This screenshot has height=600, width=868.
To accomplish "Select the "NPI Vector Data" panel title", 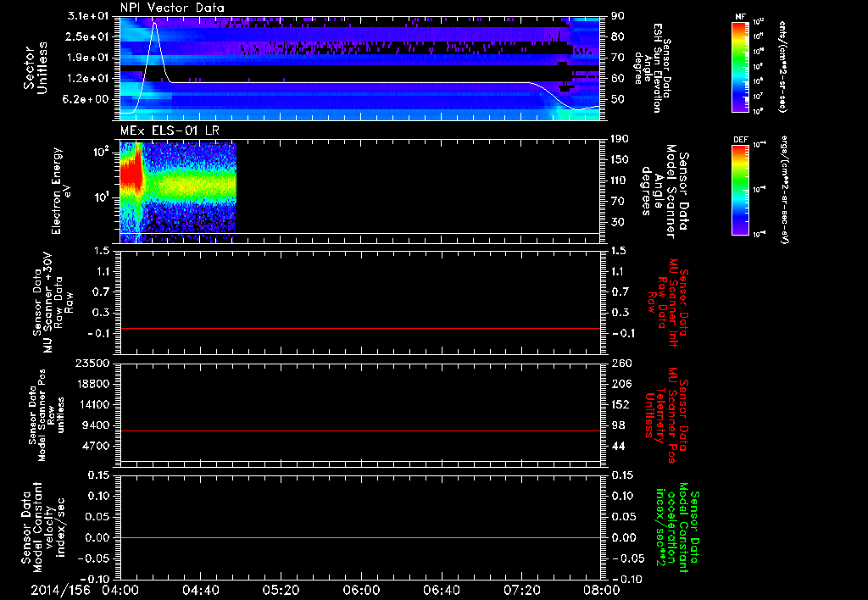I will coord(172,8).
